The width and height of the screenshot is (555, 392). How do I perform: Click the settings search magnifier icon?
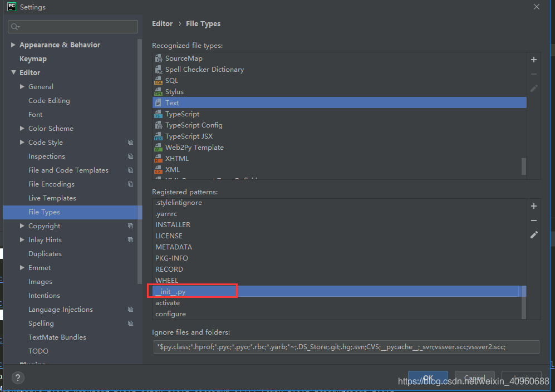(15, 27)
